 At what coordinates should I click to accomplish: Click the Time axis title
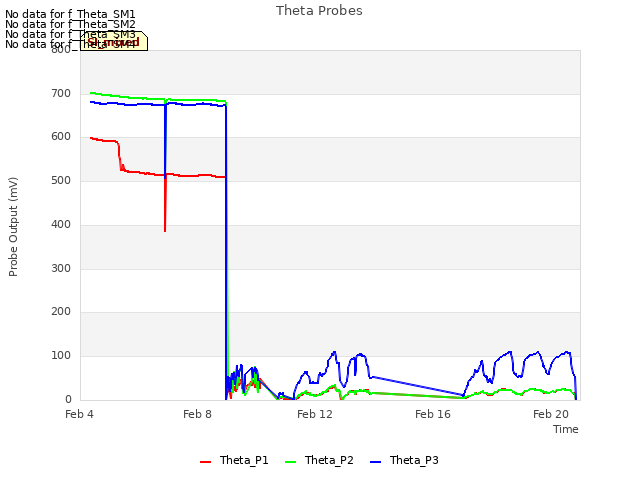[566, 429]
